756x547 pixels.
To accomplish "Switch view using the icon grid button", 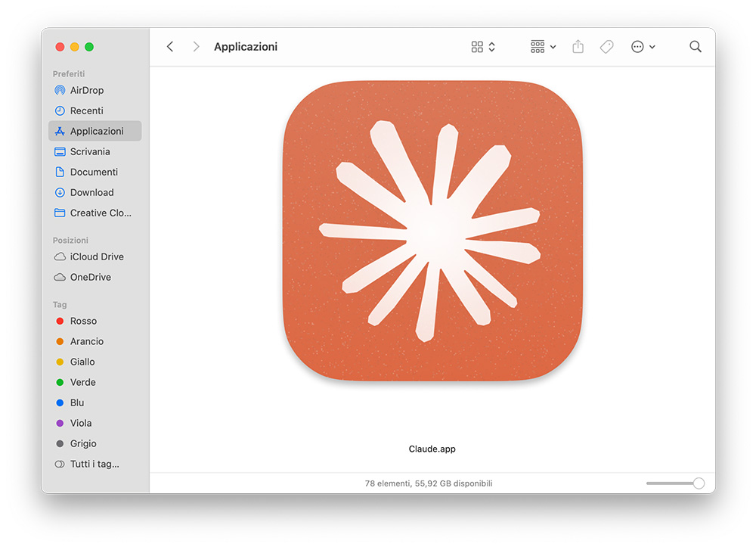I will [x=477, y=47].
